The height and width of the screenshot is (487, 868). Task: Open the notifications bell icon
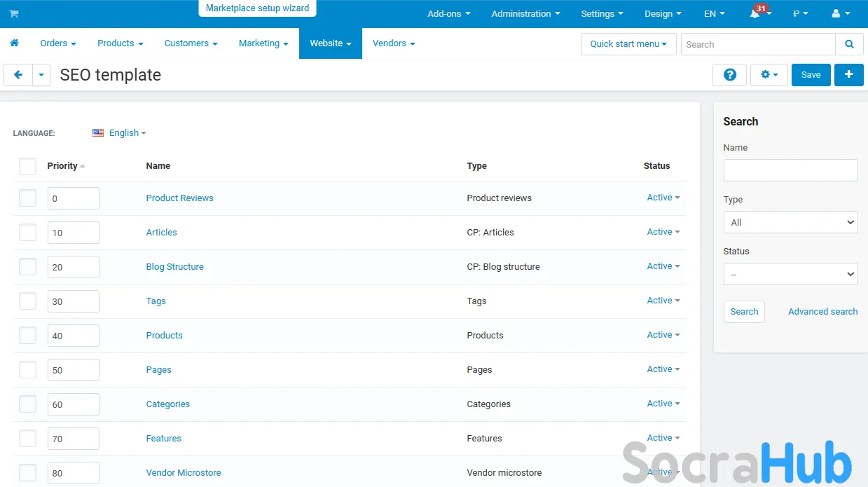(755, 14)
